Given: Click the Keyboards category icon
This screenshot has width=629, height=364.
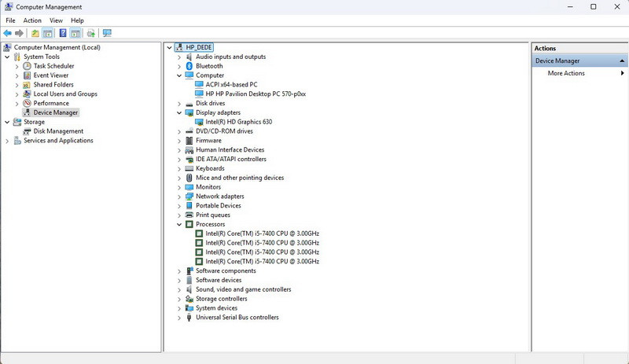Looking at the screenshot, I should [x=189, y=168].
